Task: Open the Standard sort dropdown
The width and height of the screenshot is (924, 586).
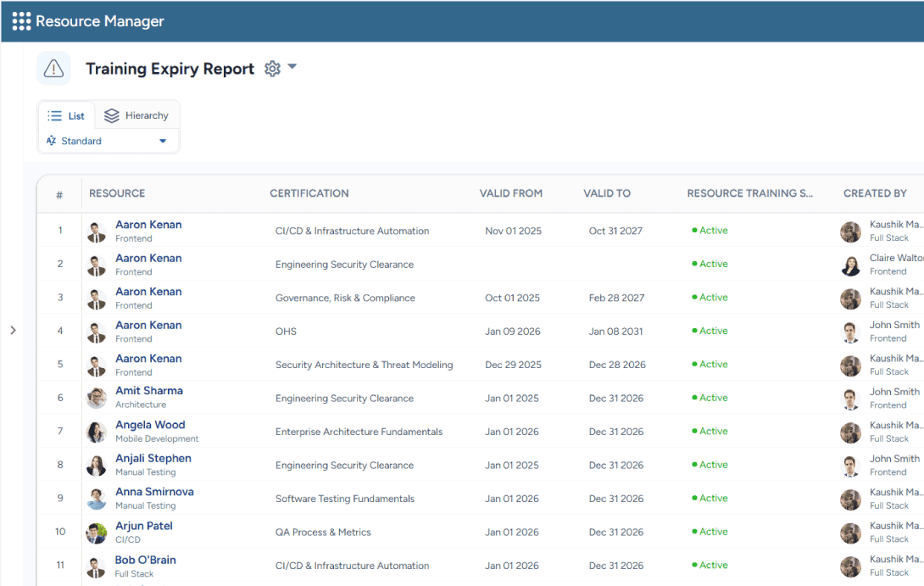Action: 107,141
